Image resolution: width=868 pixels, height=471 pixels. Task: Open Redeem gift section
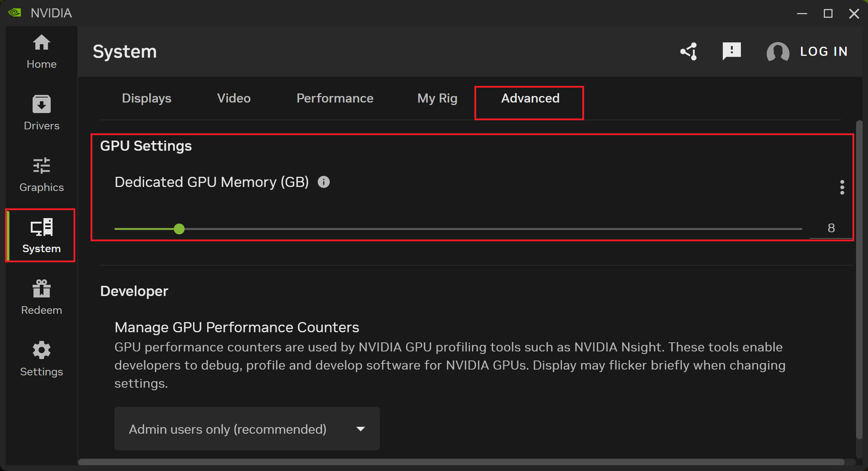41,297
